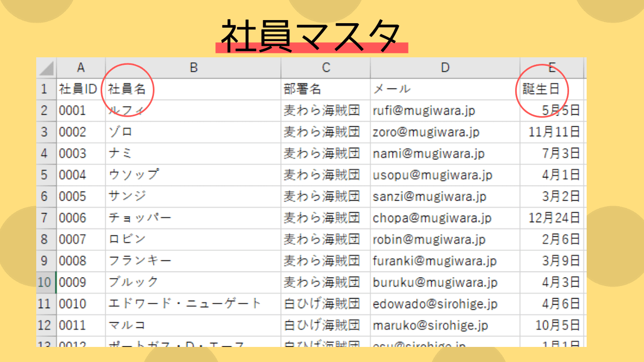Select row 5 header number
Image resolution: width=644 pixels, height=362 pixels.
[45, 175]
